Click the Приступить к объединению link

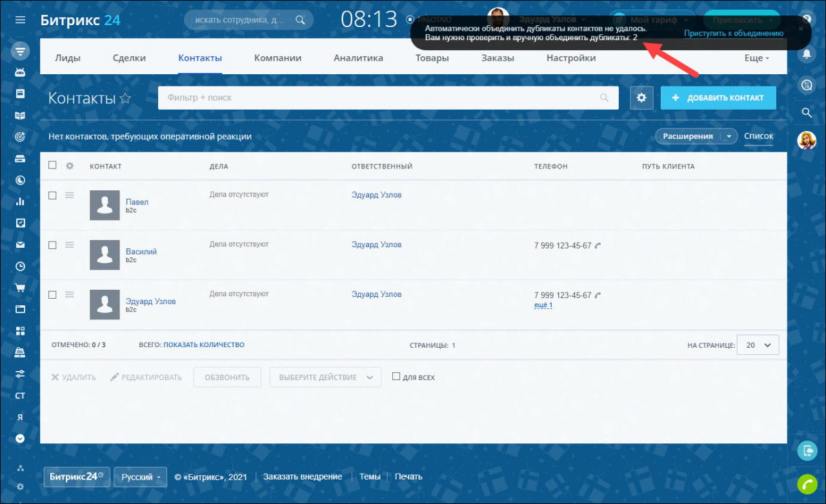click(734, 33)
